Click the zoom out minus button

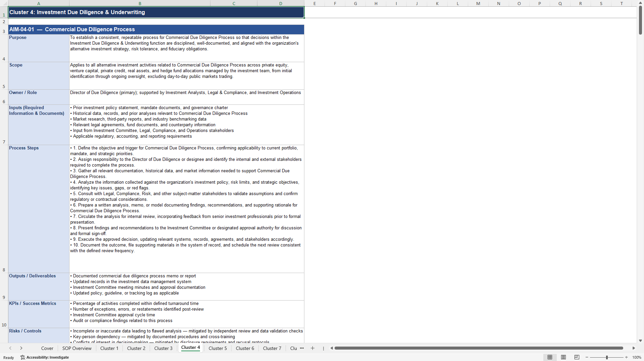click(x=587, y=357)
